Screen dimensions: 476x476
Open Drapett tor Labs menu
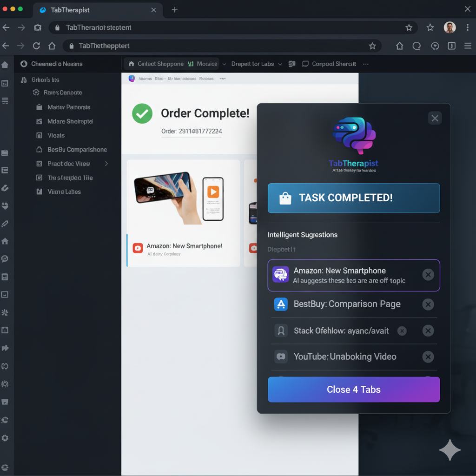[252, 64]
